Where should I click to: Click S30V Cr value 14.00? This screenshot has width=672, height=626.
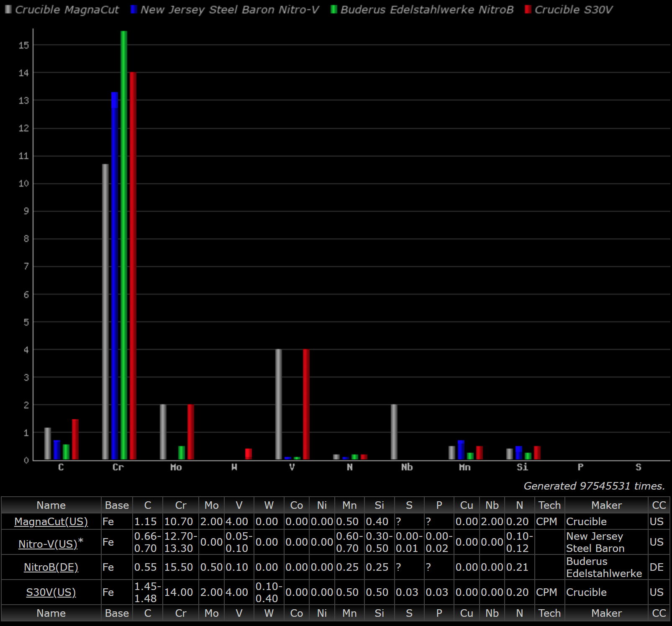click(179, 592)
